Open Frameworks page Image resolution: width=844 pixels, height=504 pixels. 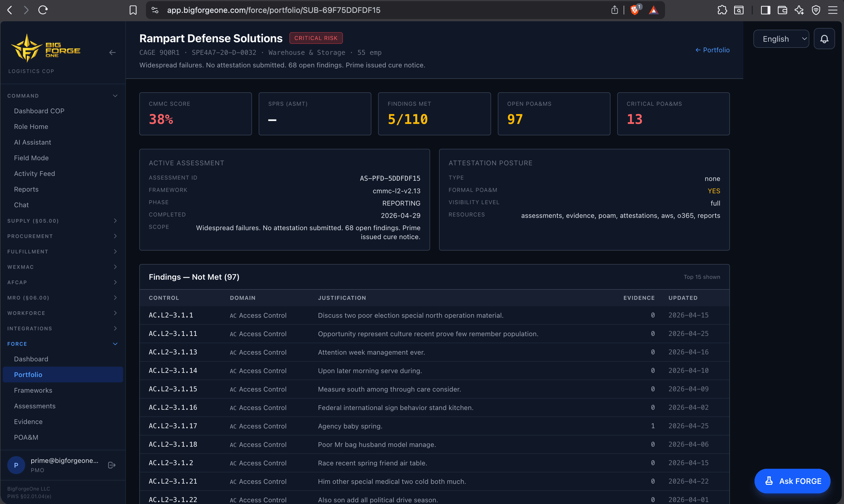tap(63, 390)
